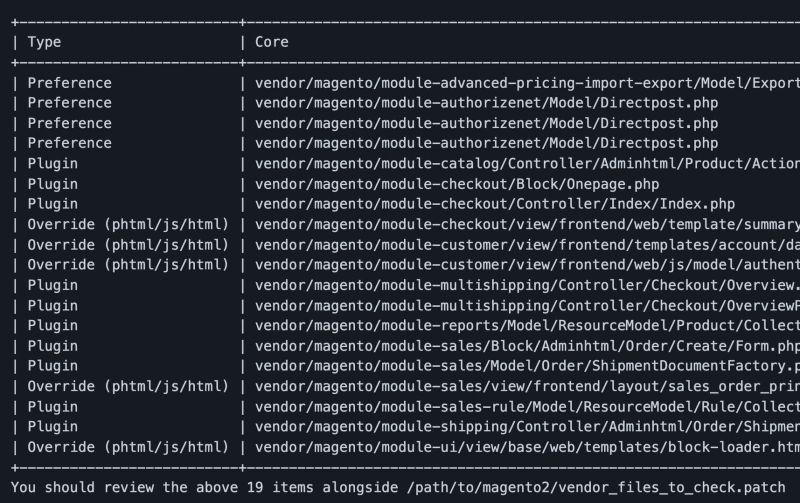800x503 pixels.
Task: Select the module-sales-rule Collection path
Action: click(528, 407)
